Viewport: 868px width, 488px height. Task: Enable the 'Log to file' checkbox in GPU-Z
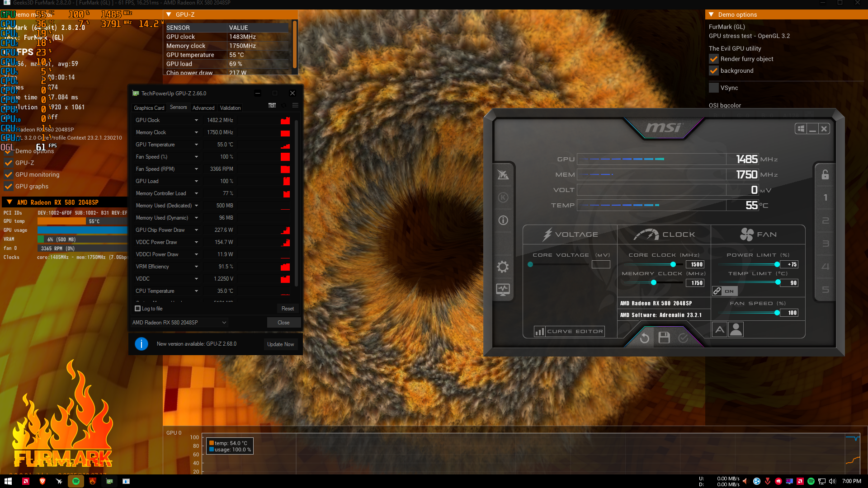(x=138, y=309)
